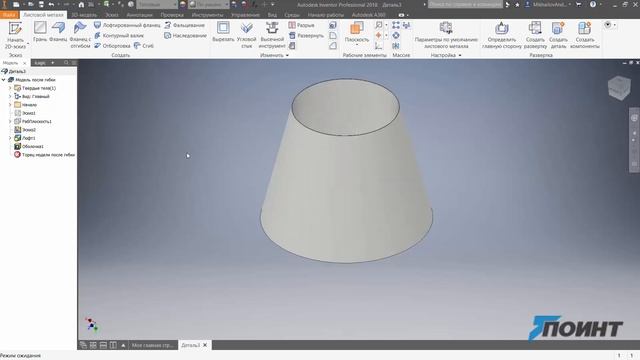Open the appearance dropdown in the title bar
The image size is (640, 360).
pyautogui.click(x=209, y=4)
